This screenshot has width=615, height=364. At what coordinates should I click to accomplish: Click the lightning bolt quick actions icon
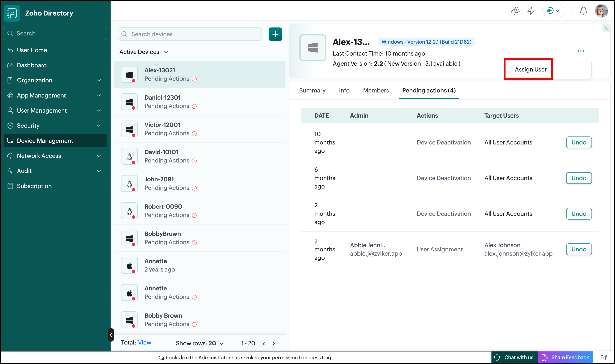[x=531, y=11]
